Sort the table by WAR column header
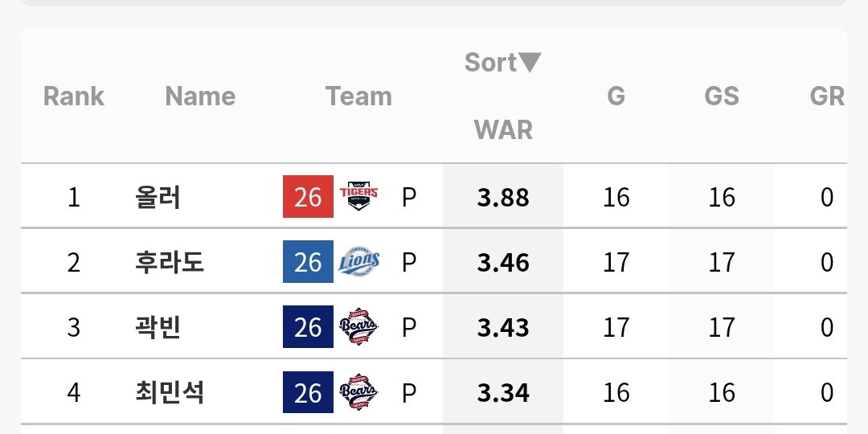 (x=503, y=129)
